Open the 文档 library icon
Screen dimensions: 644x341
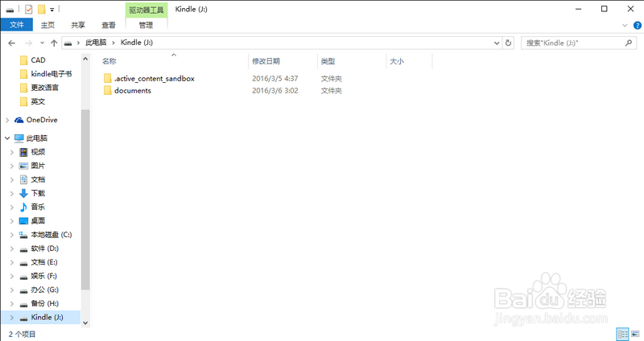[x=24, y=179]
